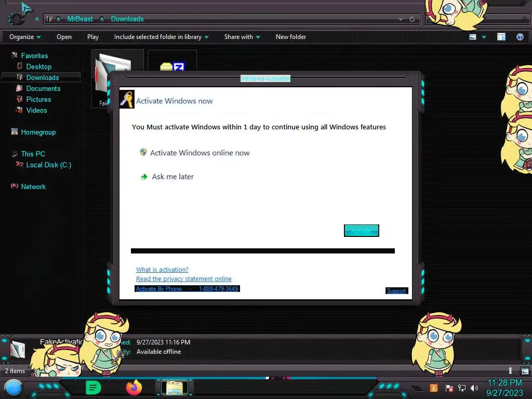Screen dimensions: 532x399
Task: Click the change view icon
Action: pyautogui.click(x=473, y=37)
